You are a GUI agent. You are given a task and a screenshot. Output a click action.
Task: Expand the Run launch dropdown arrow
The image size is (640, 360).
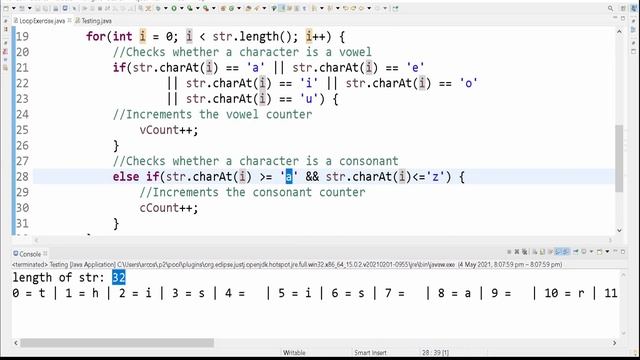(182, 8)
